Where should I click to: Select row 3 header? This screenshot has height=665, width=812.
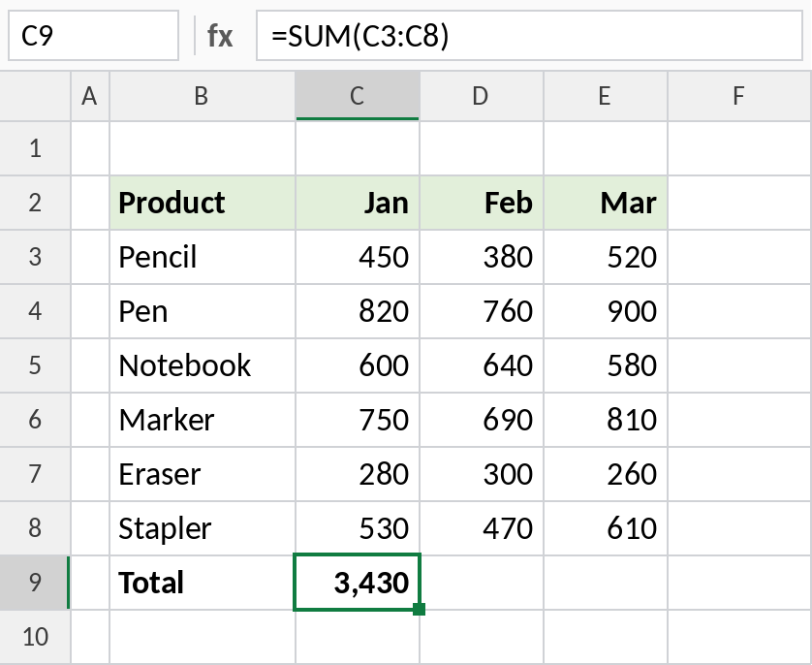pos(35,257)
